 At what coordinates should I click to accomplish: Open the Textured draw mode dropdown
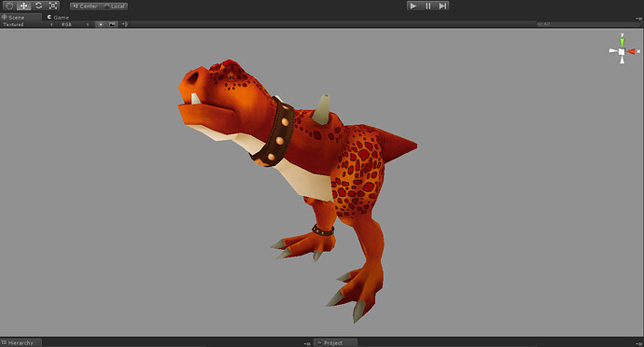(27, 24)
